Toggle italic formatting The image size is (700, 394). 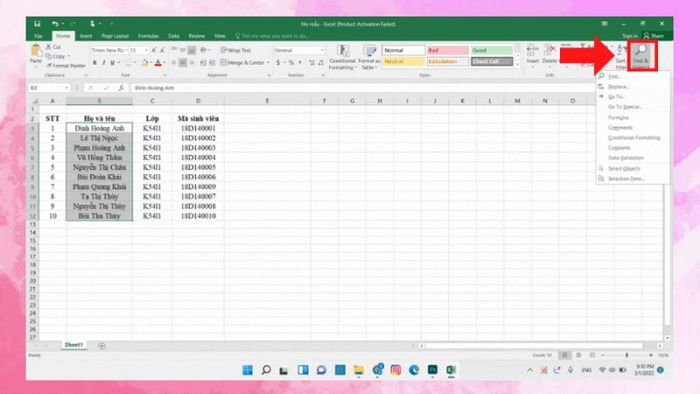pyautogui.click(x=104, y=63)
